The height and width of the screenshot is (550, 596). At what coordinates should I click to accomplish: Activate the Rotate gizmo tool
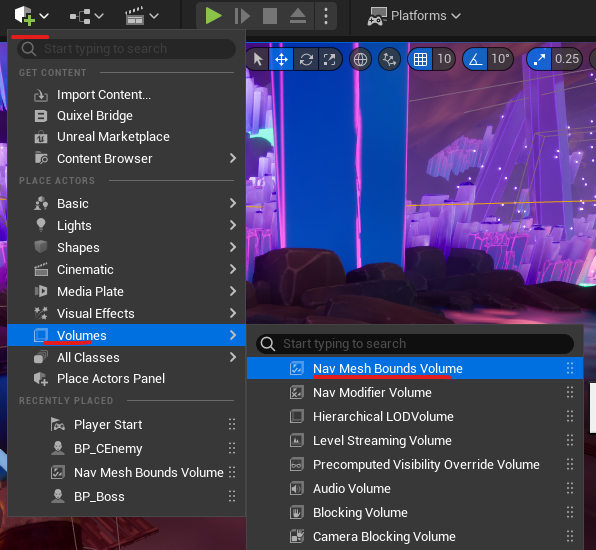click(306, 59)
